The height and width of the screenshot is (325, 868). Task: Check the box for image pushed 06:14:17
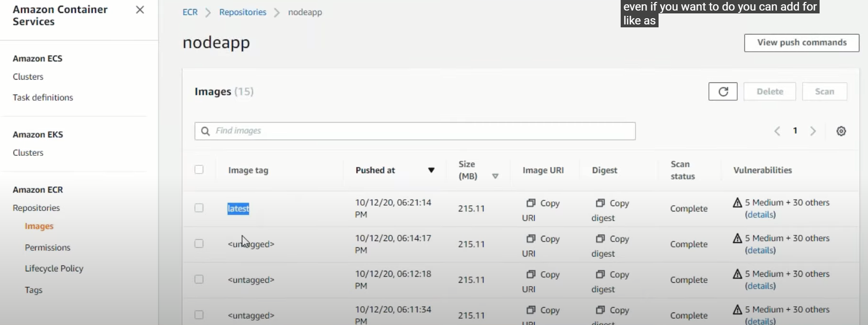199,244
